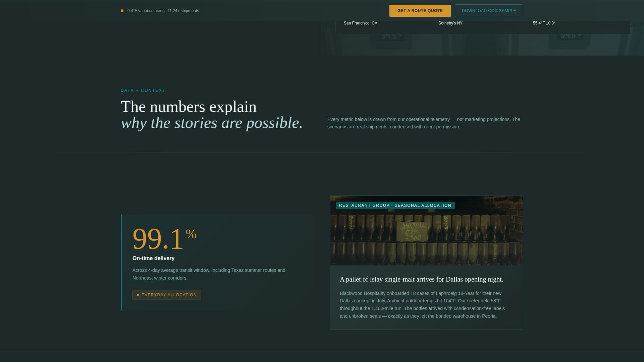The image size is (644, 362).
Task: Click the San Francisco, CA origin entry
Action: pos(360,23)
